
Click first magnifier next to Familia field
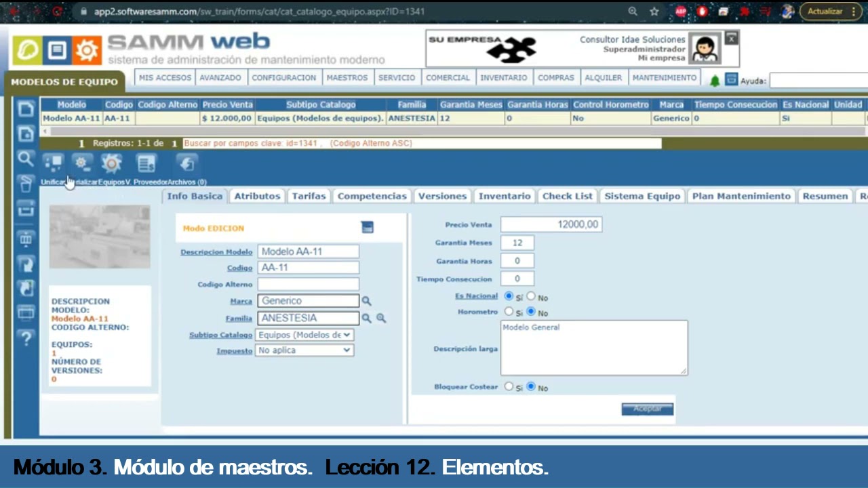coord(366,318)
